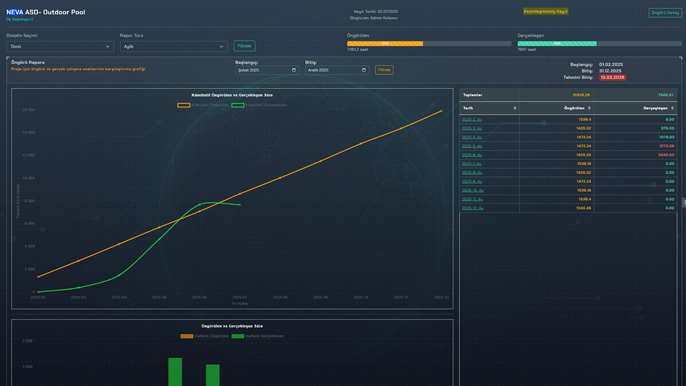
Task: Expand the Rapor Türü dropdown
Action: (174, 46)
